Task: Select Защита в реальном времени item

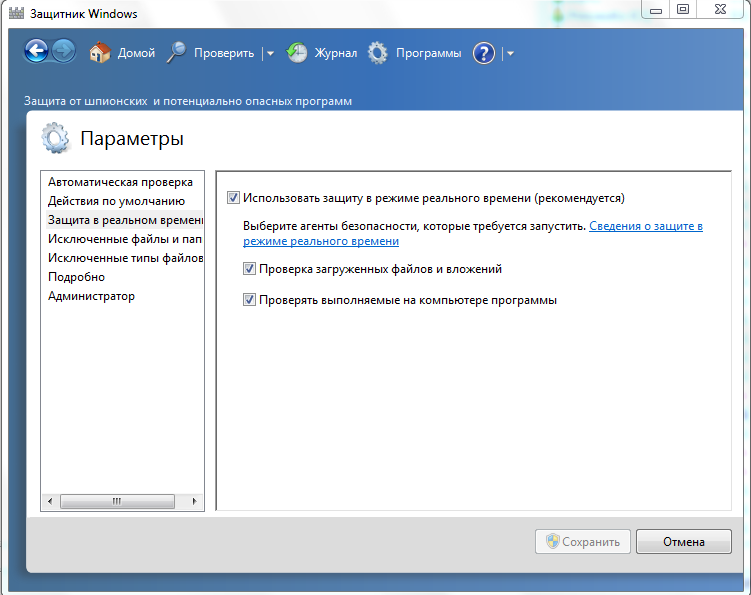Action: [x=124, y=220]
